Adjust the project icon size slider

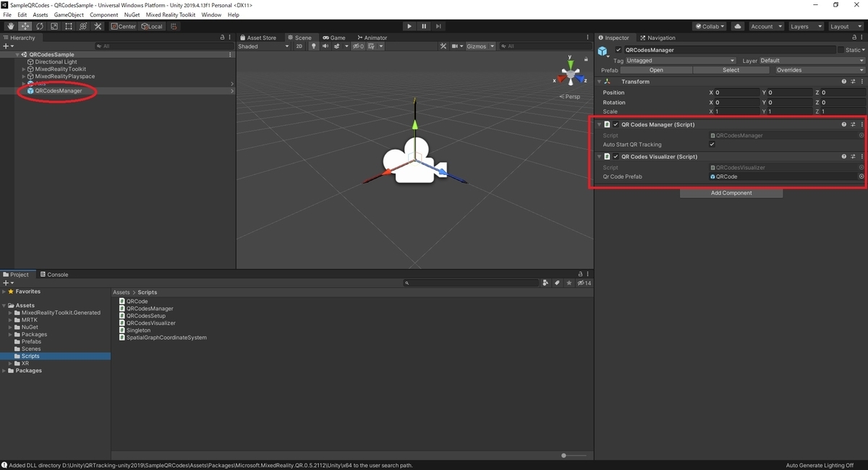pyautogui.click(x=574, y=456)
